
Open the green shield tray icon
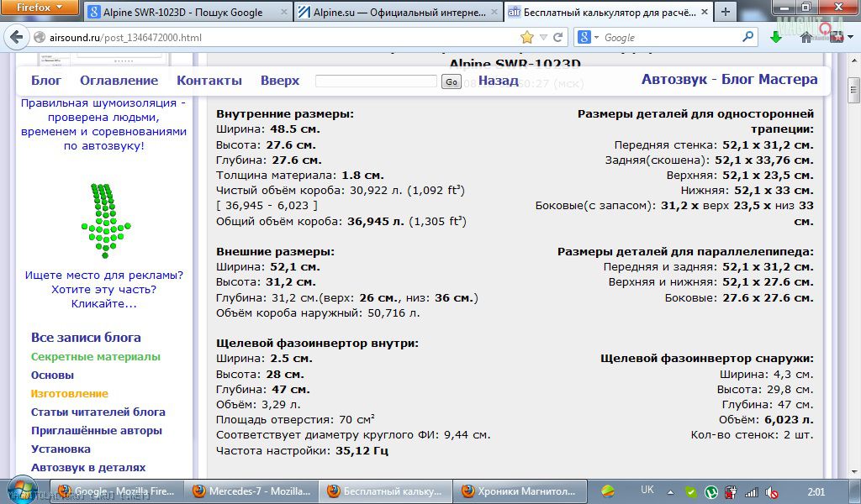691,492
